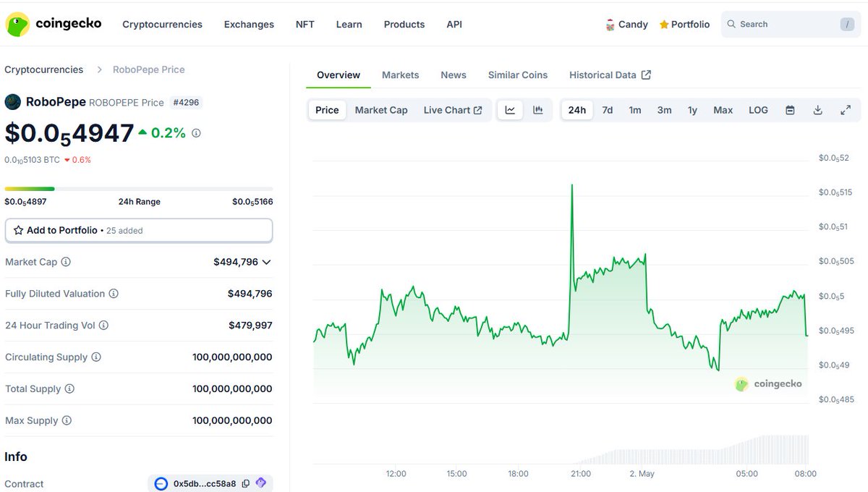Select the Price chart toggle

pyautogui.click(x=327, y=110)
